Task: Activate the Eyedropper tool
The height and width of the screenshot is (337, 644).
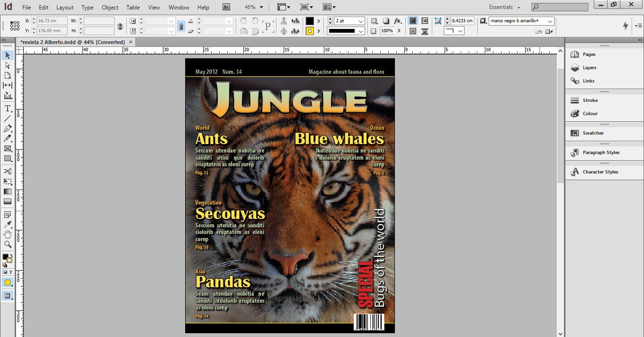Action: tap(8, 224)
